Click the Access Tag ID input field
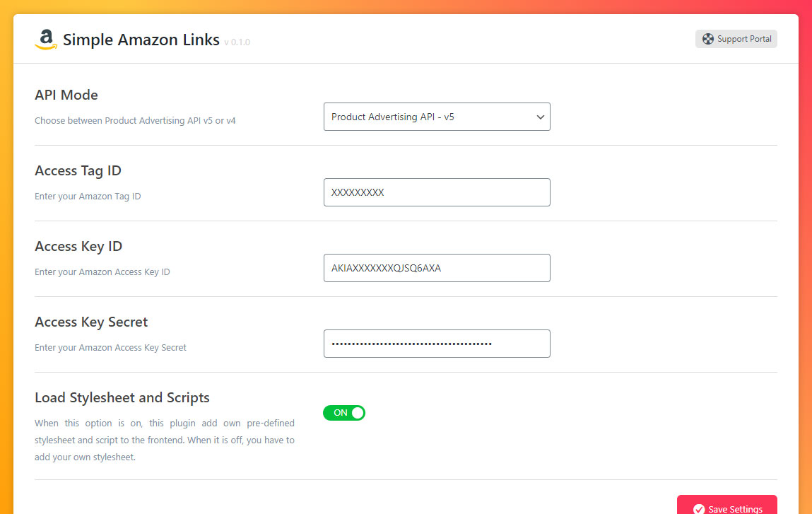Image resolution: width=812 pixels, height=514 pixels. (437, 192)
